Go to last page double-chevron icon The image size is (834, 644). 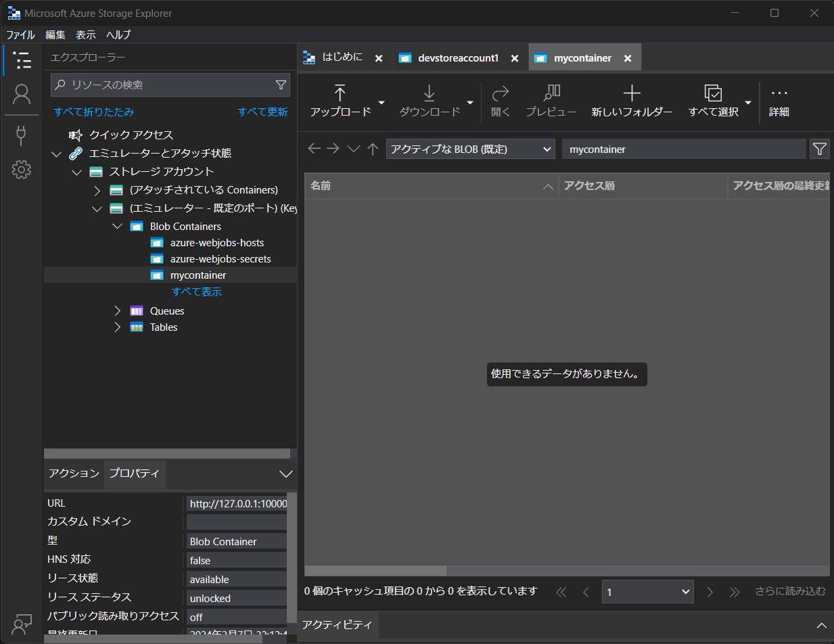tap(735, 592)
